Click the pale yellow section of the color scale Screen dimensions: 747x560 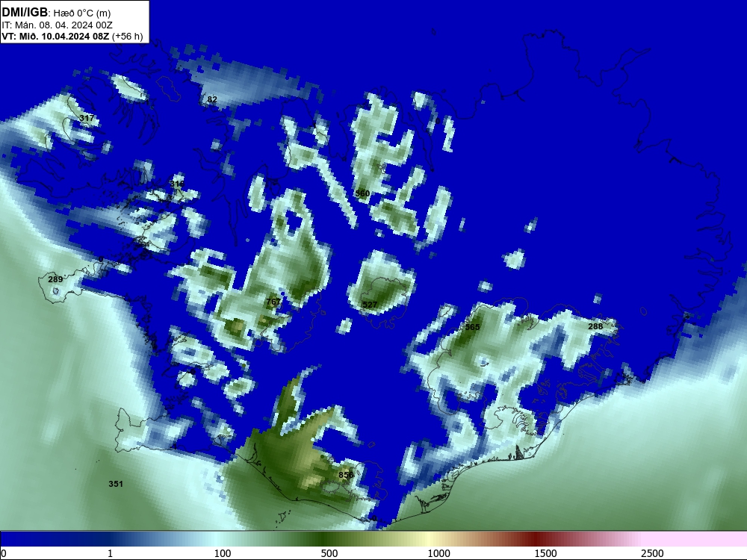pos(429,539)
